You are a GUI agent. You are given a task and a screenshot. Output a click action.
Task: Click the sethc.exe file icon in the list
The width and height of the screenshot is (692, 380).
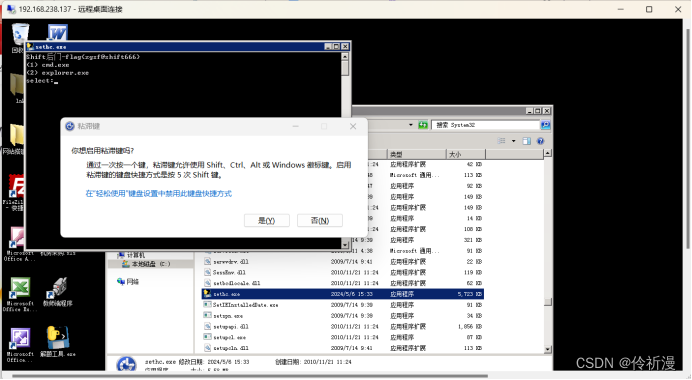(x=207, y=293)
